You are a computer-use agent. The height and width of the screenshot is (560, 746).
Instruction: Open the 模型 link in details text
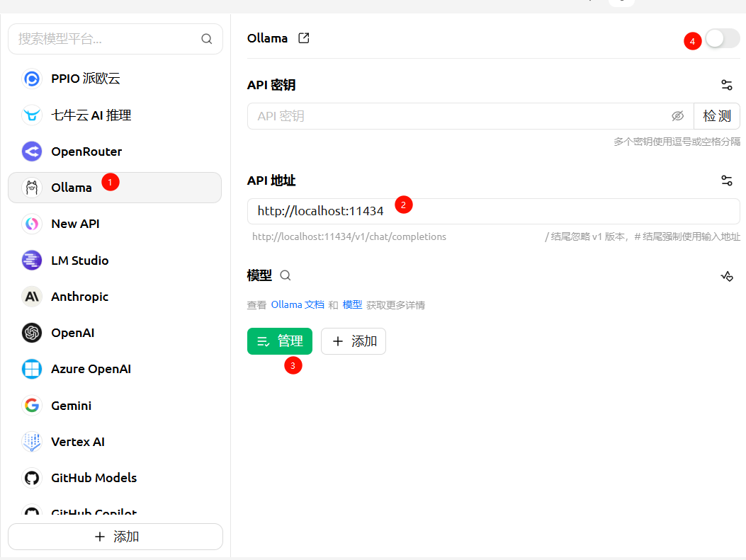(x=352, y=304)
